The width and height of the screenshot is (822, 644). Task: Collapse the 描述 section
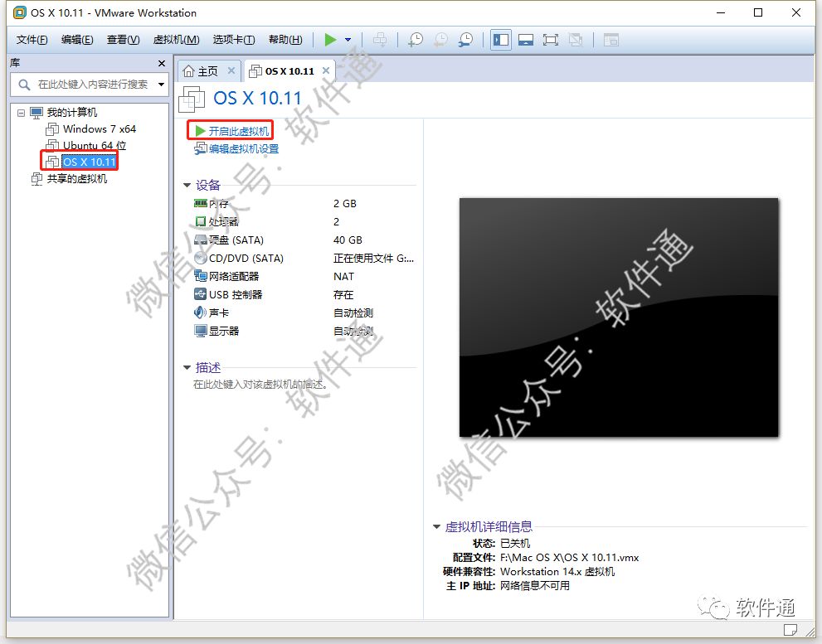click(x=187, y=367)
